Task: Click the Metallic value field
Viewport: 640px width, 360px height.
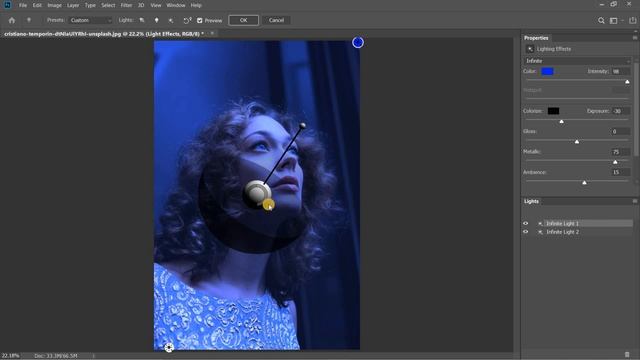Action: (x=620, y=152)
